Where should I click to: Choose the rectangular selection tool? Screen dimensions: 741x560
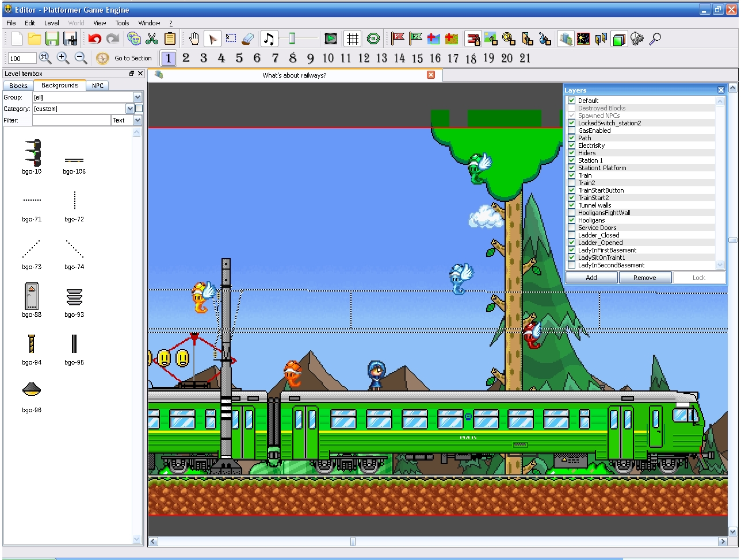click(x=231, y=39)
